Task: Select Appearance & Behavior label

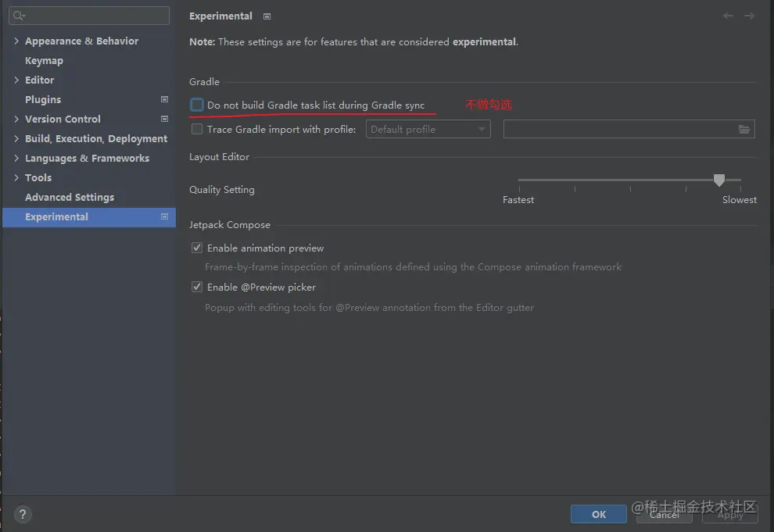Action: [81, 41]
